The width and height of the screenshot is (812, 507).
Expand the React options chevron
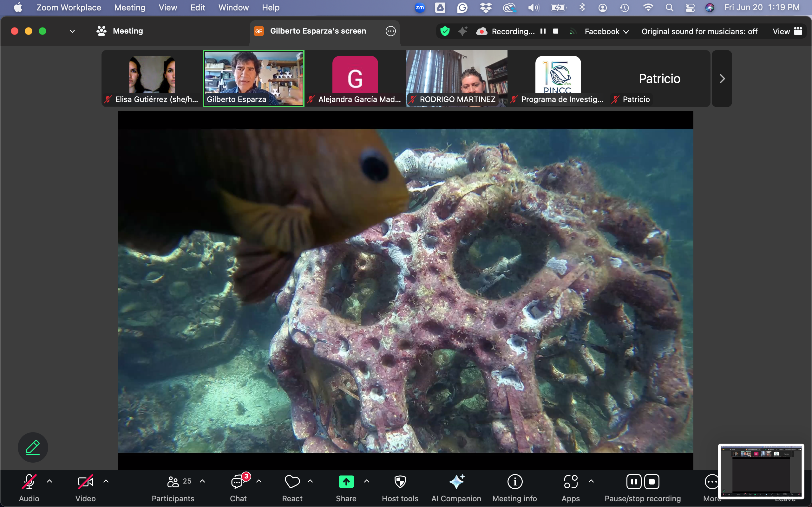click(x=311, y=481)
